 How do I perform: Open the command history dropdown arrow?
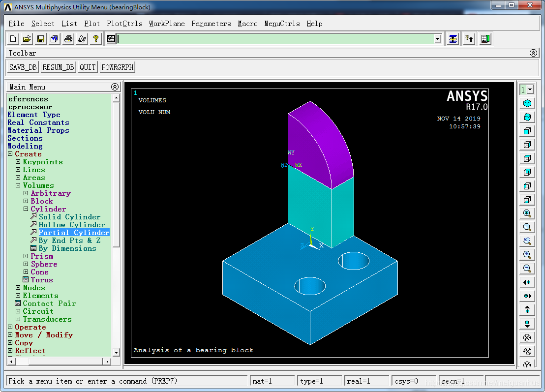(x=438, y=39)
